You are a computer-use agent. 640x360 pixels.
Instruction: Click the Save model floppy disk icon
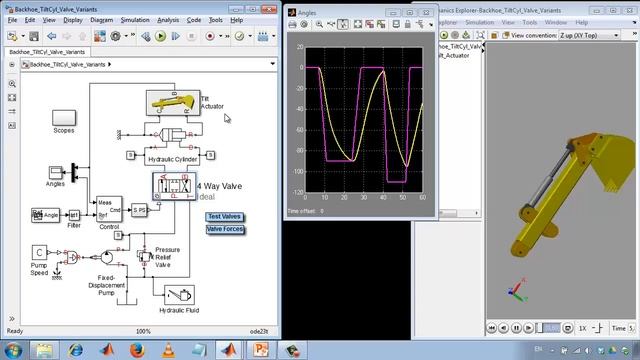click(34, 36)
